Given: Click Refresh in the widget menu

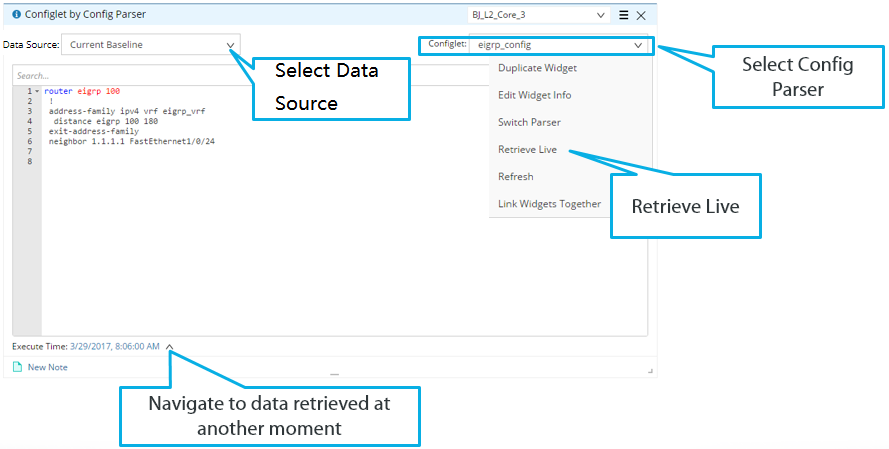Looking at the screenshot, I should click(515, 176).
